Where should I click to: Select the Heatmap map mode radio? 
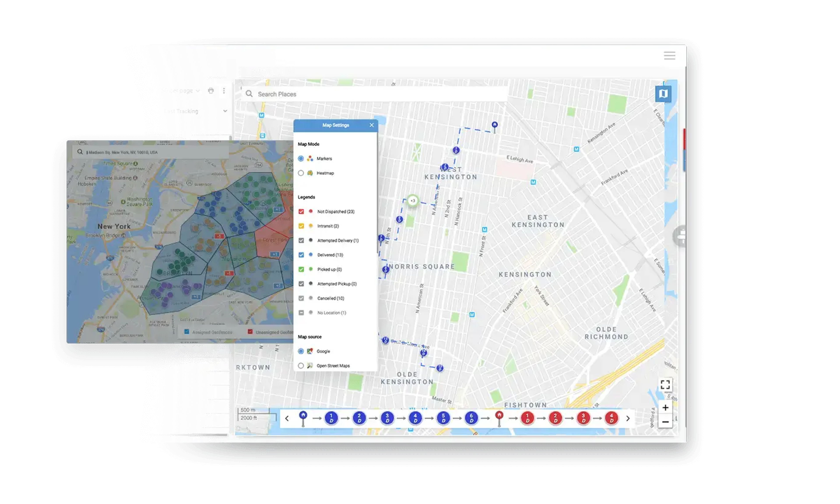[301, 173]
